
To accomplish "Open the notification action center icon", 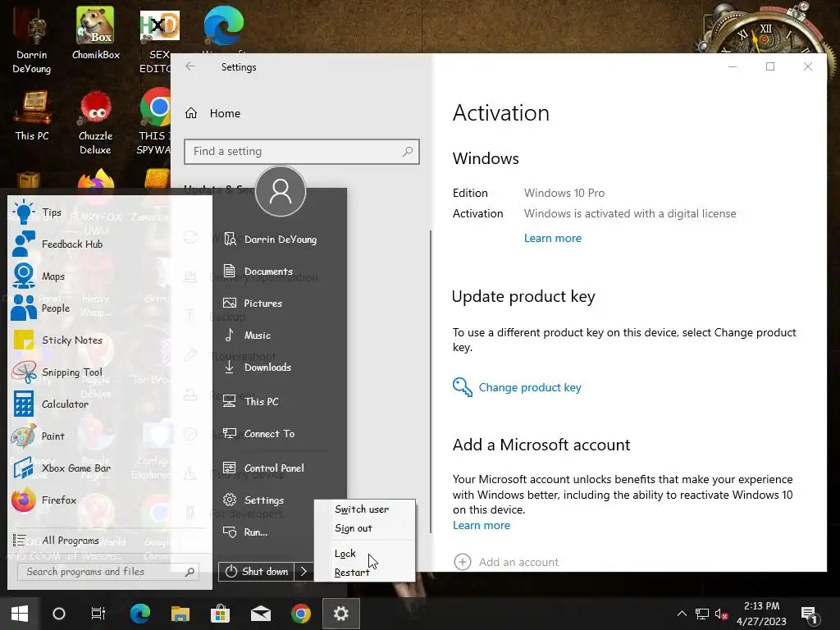I will 809,614.
